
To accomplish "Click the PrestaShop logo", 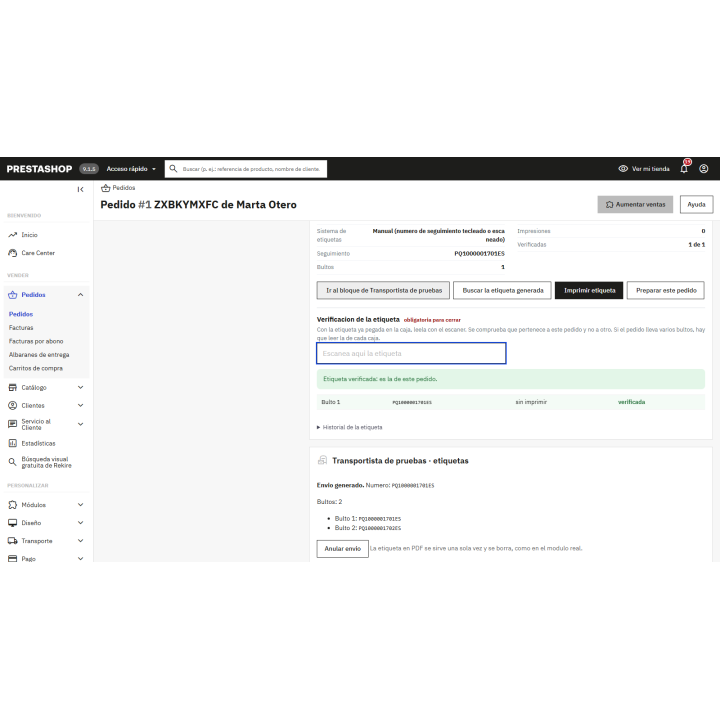I will point(39,169).
